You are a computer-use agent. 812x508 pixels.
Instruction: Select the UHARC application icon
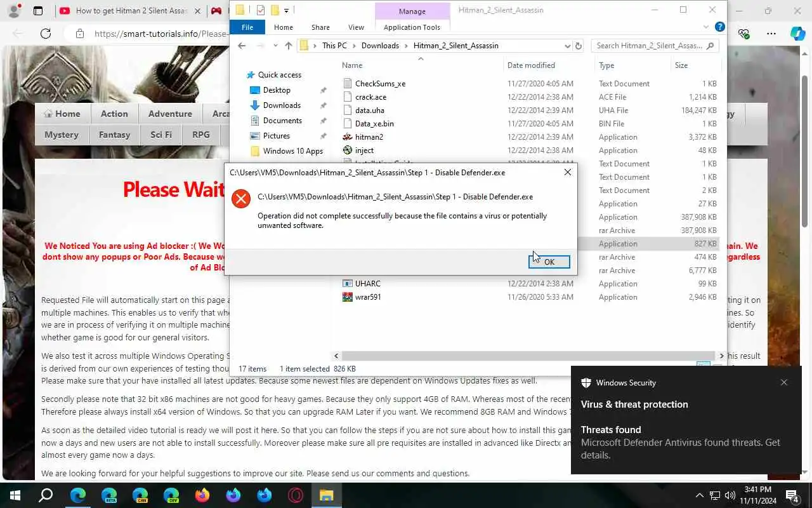click(x=348, y=284)
